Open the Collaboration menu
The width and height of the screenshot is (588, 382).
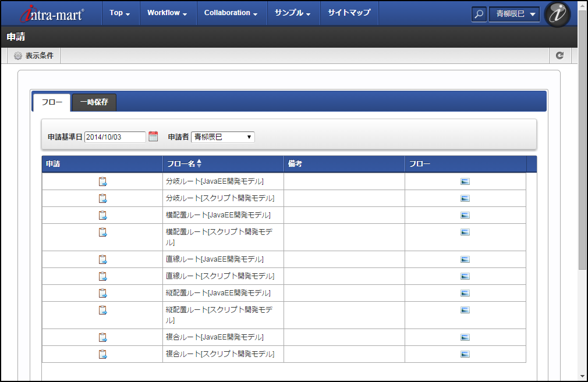231,13
